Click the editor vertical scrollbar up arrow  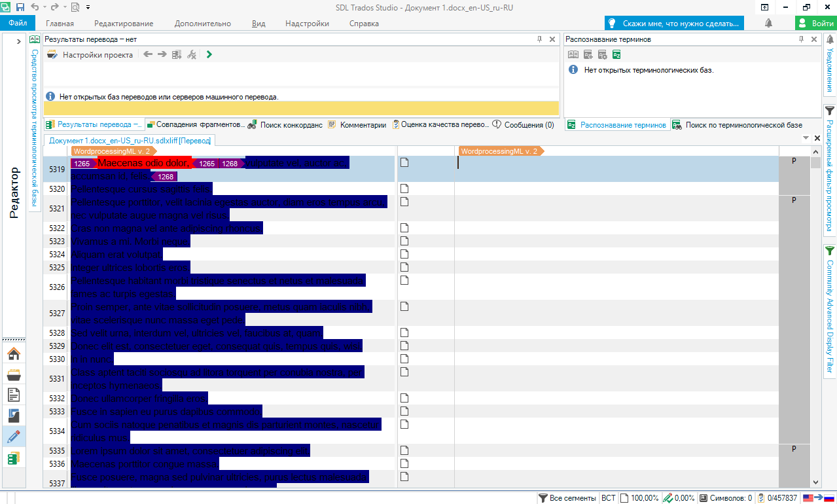tap(815, 151)
